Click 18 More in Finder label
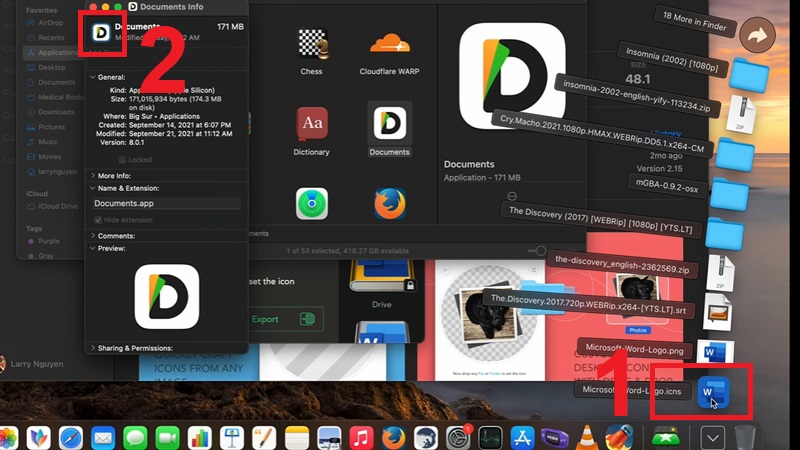Viewport: 800px width, 450px height. point(694,21)
